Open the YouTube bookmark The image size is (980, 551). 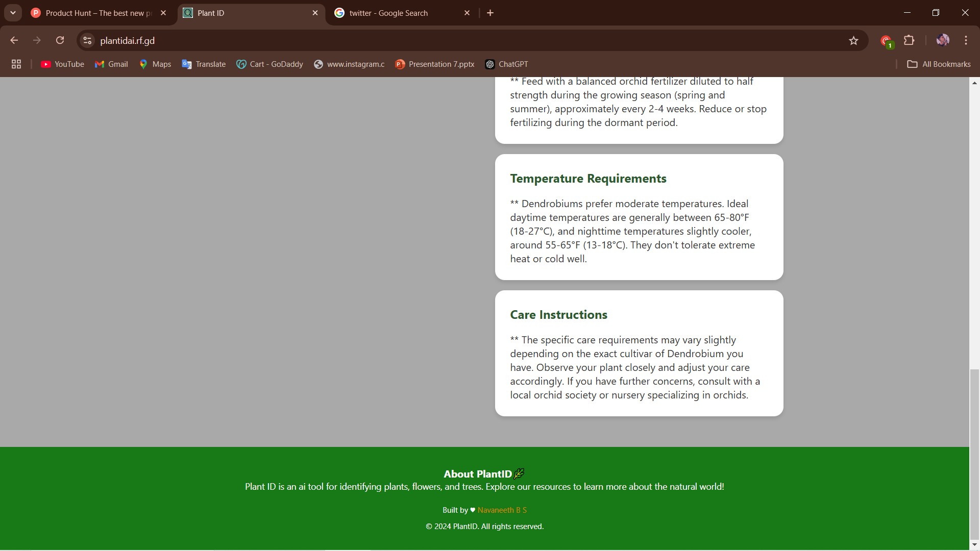(62, 64)
